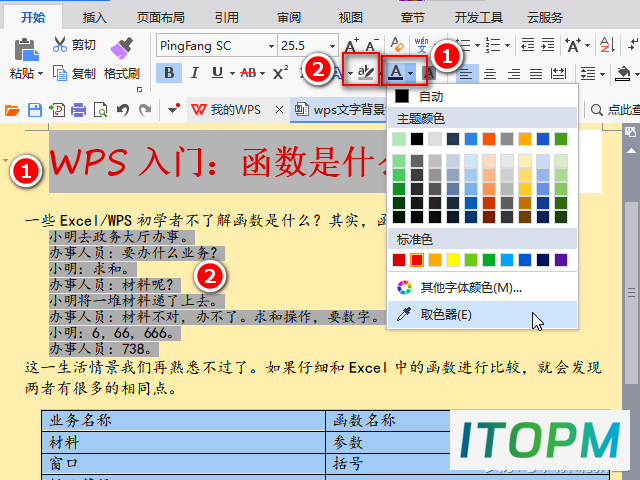Open the line spacing dropdown arrow

pos(602,74)
